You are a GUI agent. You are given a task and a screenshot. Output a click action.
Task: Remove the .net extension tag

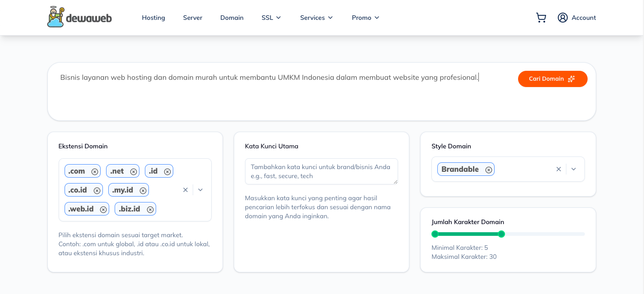tap(134, 171)
